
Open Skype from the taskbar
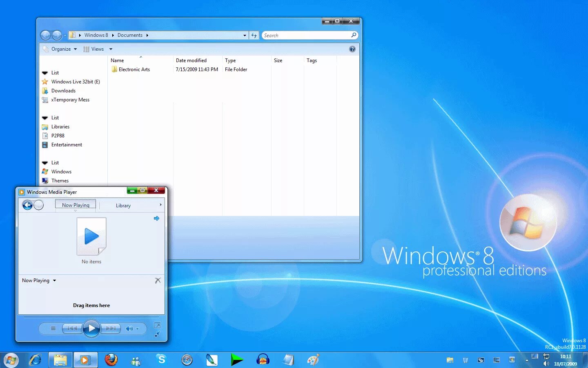coord(161,360)
